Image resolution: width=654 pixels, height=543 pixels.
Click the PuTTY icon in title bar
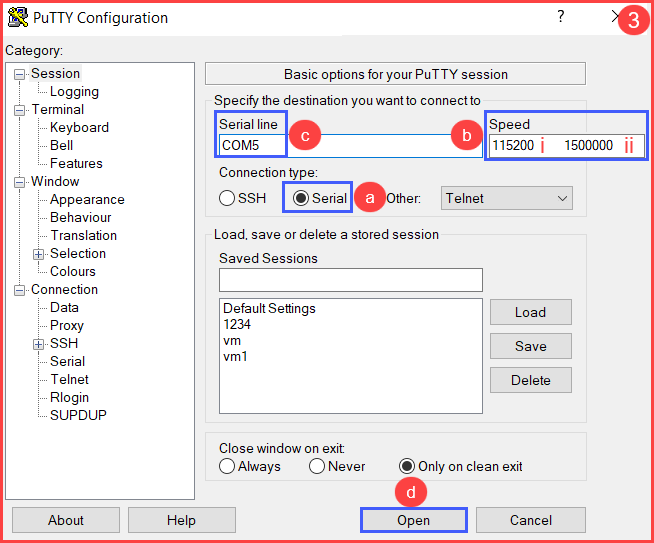[x=18, y=18]
